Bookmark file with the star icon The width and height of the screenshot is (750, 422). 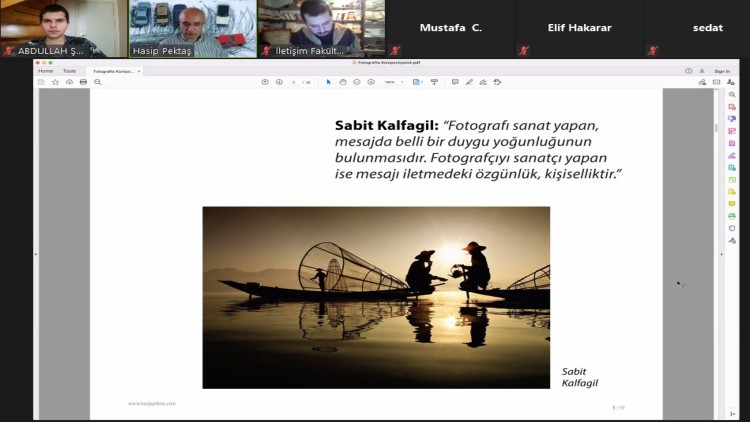[x=55, y=82]
